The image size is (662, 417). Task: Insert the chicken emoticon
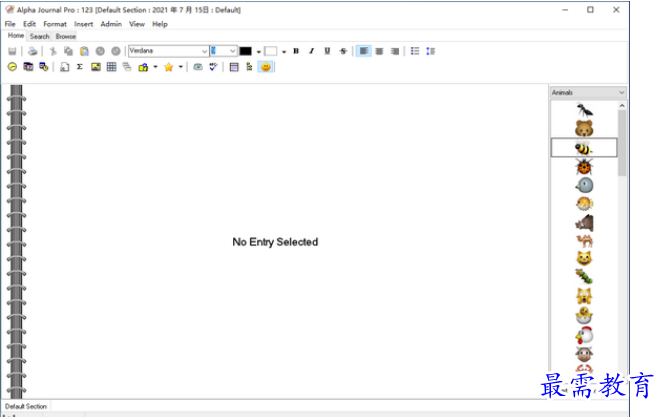584,335
